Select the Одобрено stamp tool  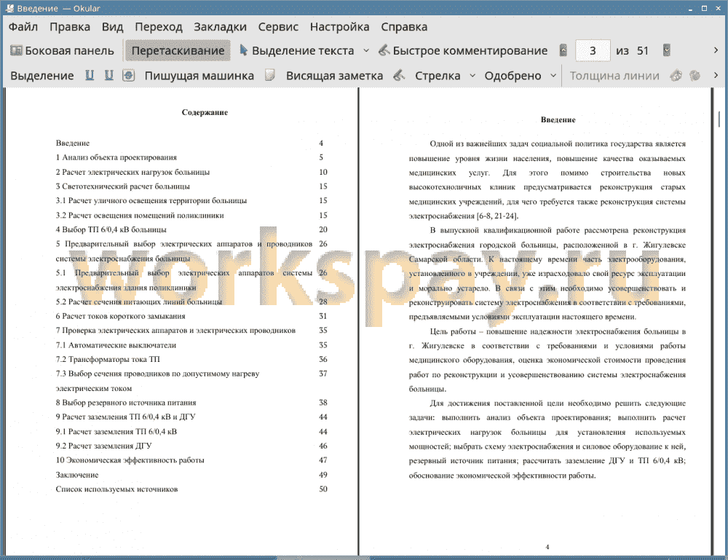pos(513,76)
